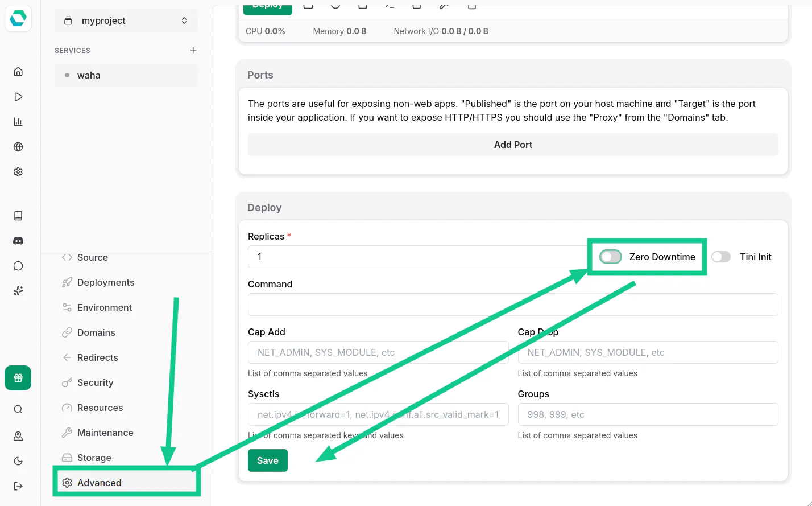Switch to the Environment tab
812x506 pixels.
pos(105,307)
